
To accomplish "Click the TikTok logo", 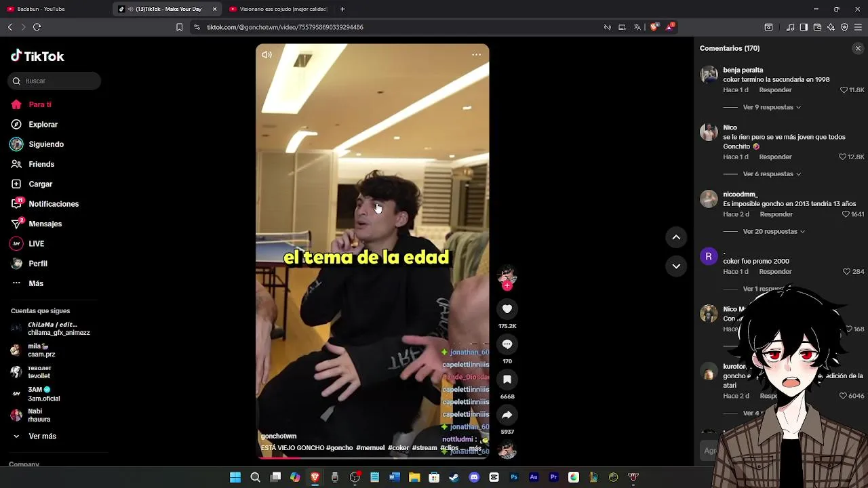I will click(x=37, y=56).
